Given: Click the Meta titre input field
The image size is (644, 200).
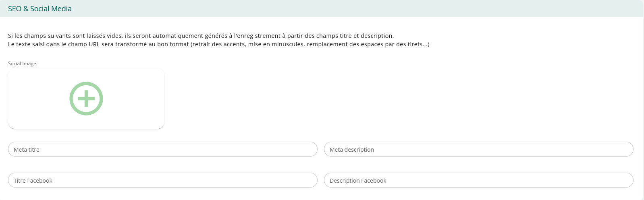Looking at the screenshot, I should (162, 149).
